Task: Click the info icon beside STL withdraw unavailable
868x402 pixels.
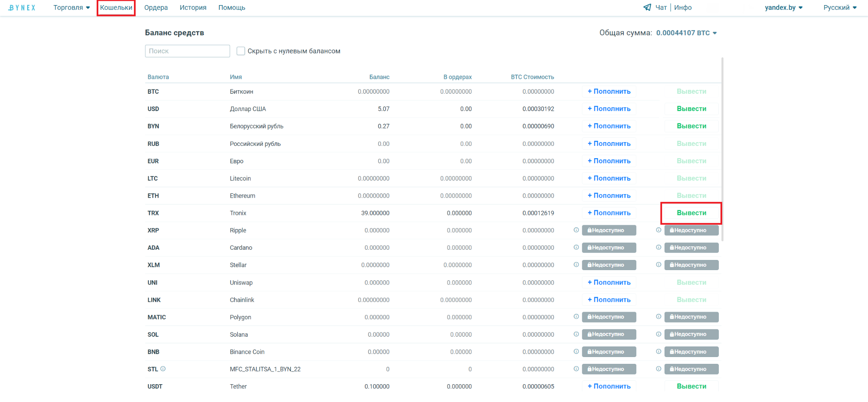Action: pos(658,369)
